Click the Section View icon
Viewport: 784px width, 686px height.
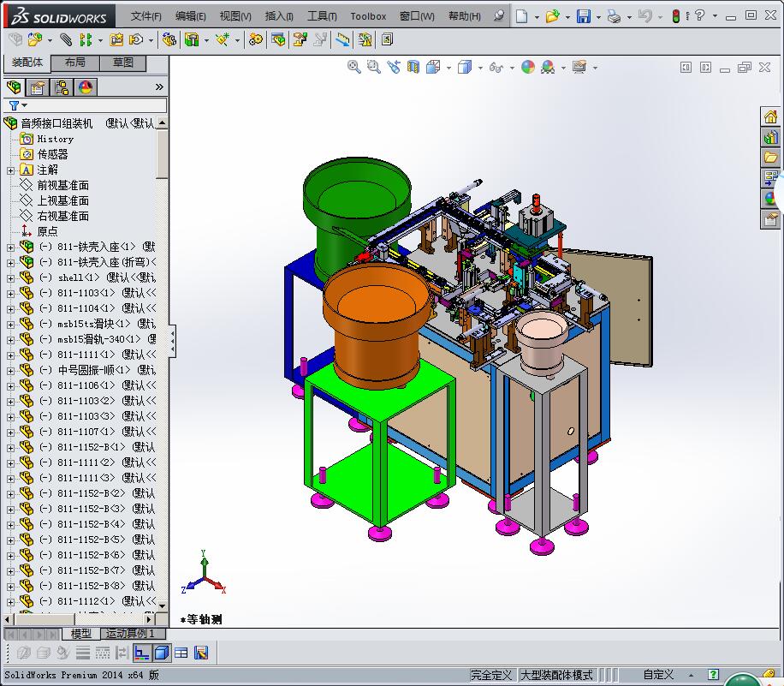[413, 67]
